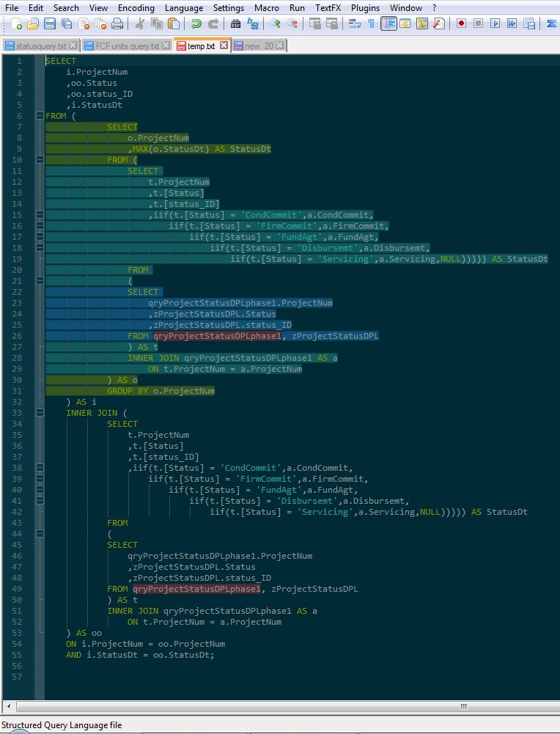This screenshot has height=734, width=560.
Task: Click line number 32 in the margin
Action: point(17,402)
